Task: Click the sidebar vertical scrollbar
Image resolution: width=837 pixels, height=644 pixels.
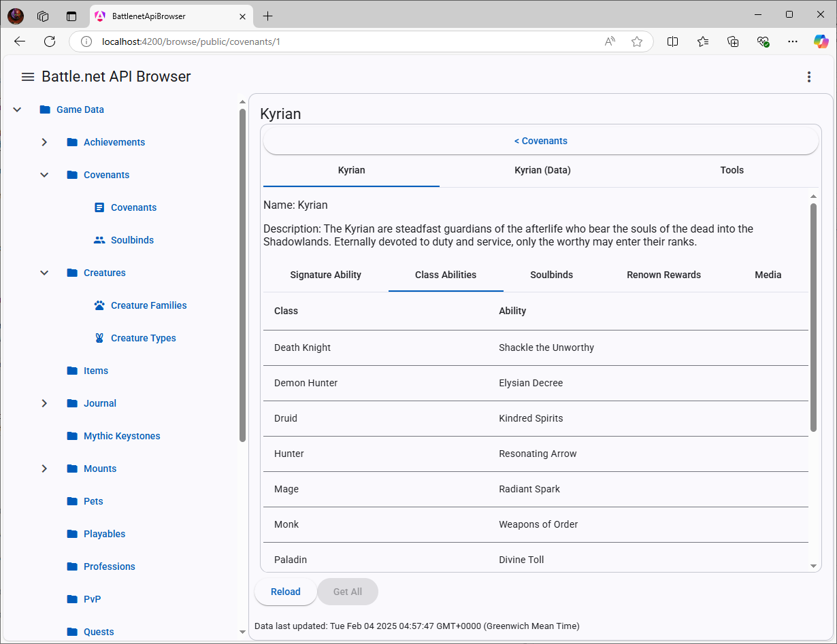Action: [x=242, y=275]
